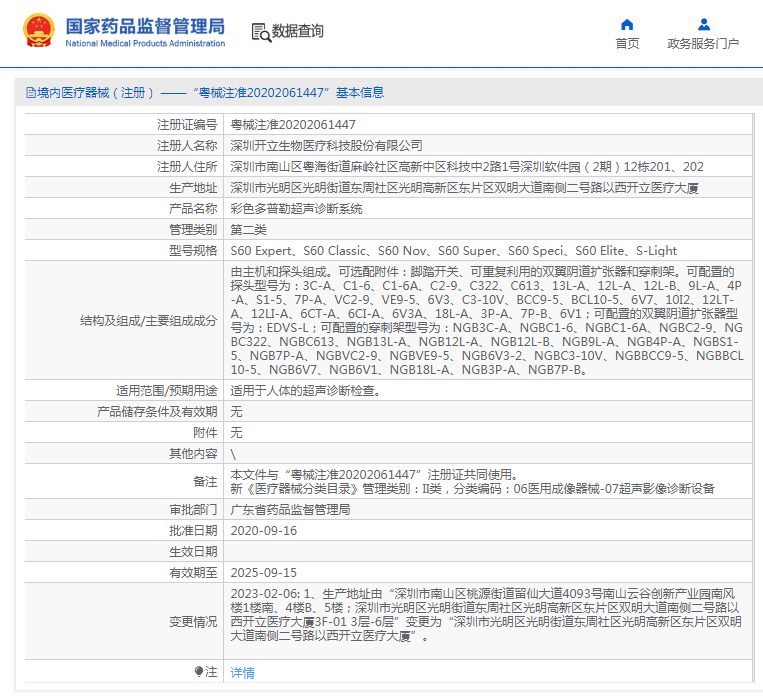Select product name 彩色多普勒超声诊断系统
The width and height of the screenshot is (763, 698).
click(x=296, y=209)
